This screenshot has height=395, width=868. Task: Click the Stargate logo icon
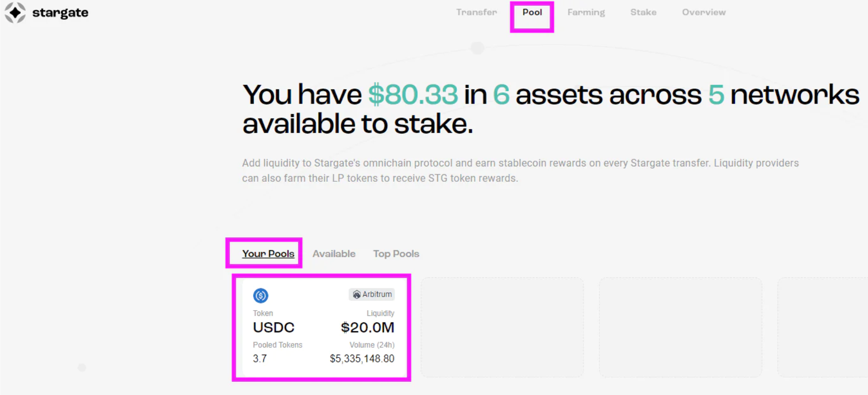pos(15,13)
